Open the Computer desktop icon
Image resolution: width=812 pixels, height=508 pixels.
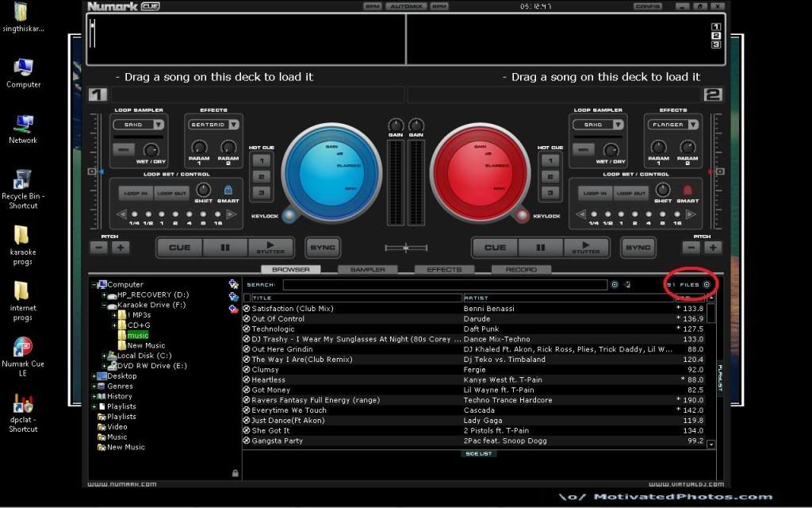click(x=23, y=73)
